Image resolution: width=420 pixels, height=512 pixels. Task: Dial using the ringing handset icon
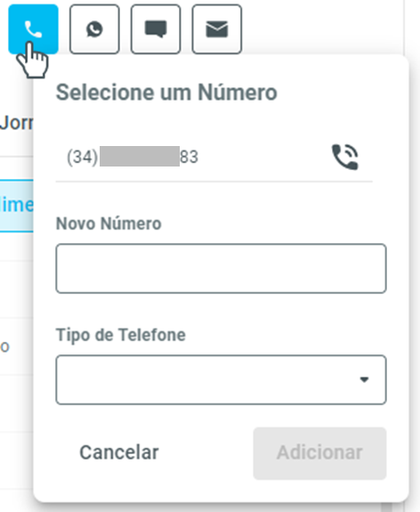click(345, 157)
